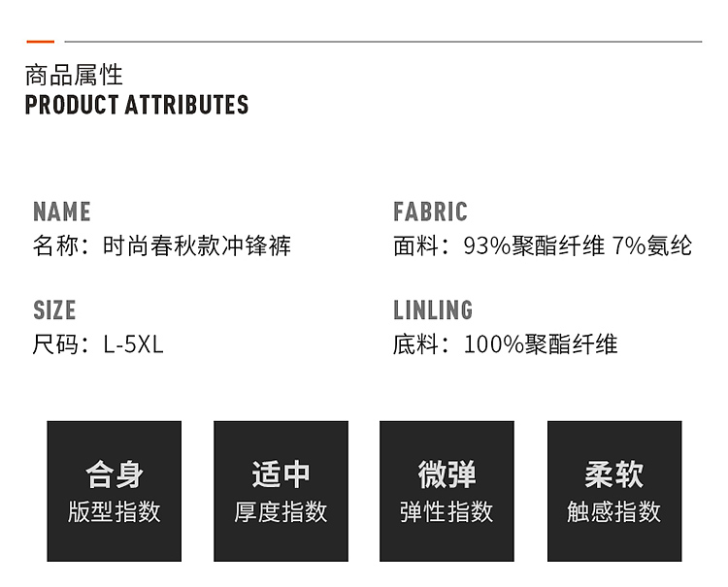
Task: Click the bold 适中 text
Action: point(281,474)
